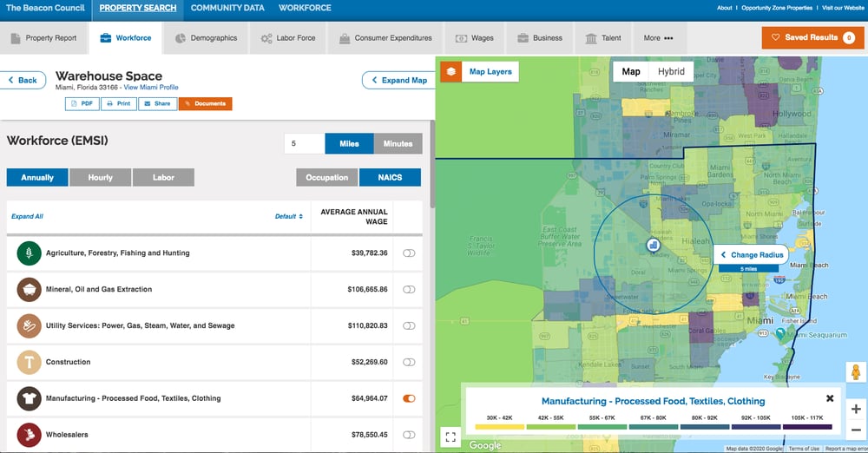868x453 pixels.
Task: Disable Manufacturing Processed Food map layer
Action: coord(409,398)
